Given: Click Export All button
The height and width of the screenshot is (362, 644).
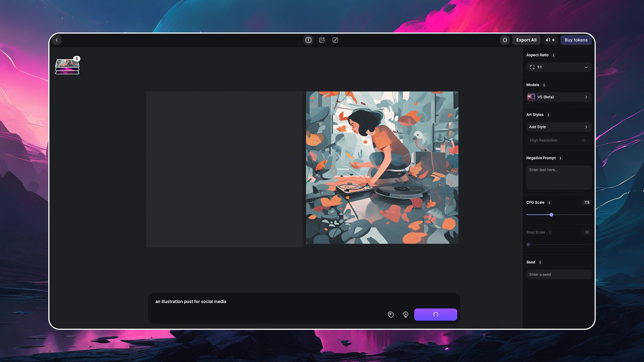Looking at the screenshot, I should (526, 40).
